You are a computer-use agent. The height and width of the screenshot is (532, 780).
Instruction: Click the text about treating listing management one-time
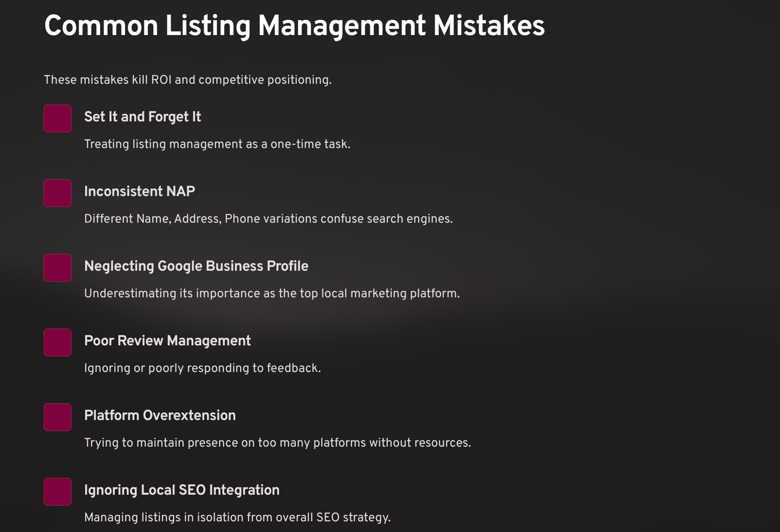217,145
